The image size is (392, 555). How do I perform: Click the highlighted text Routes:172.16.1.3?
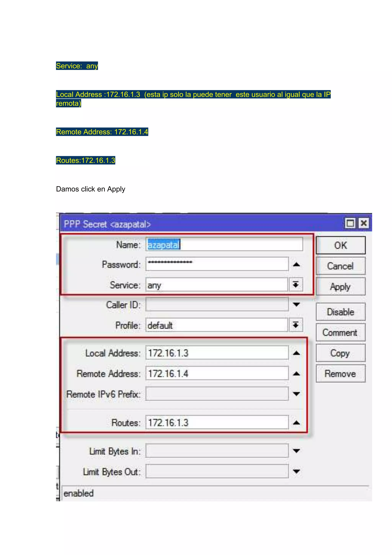pyautogui.click(x=86, y=160)
